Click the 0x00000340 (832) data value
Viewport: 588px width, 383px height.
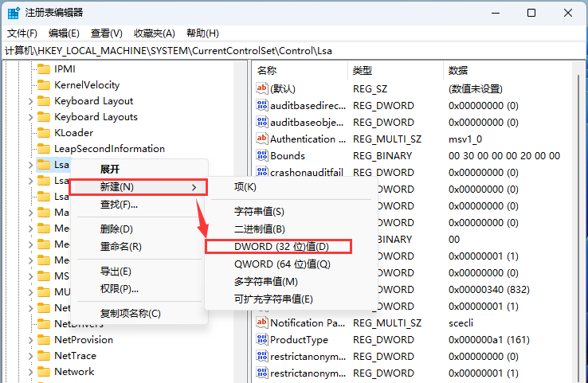tap(489, 289)
